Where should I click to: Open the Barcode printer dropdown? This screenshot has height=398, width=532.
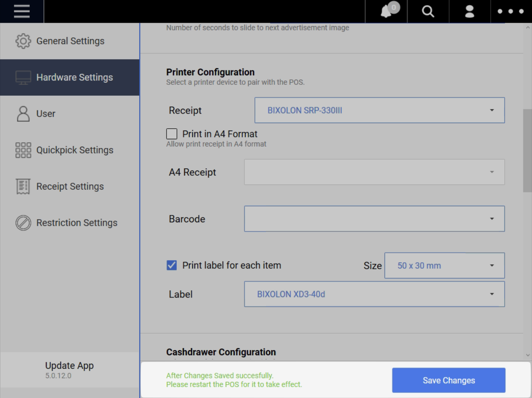374,219
